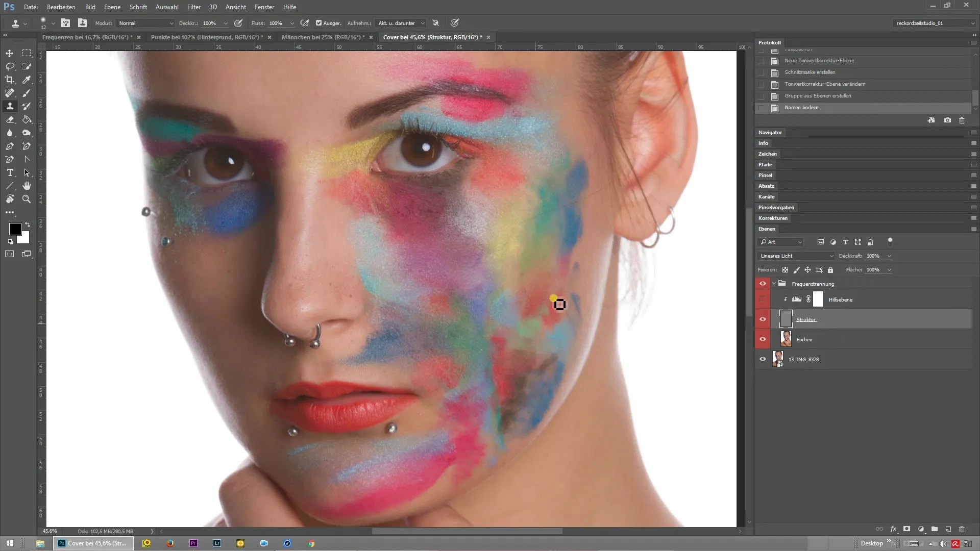Select the Brush tool

(x=27, y=93)
